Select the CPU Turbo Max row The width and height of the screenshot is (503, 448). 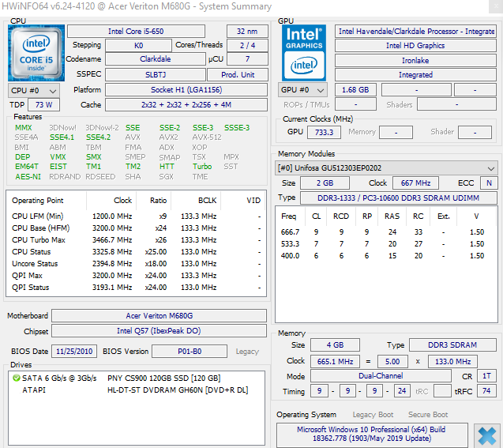point(137,240)
